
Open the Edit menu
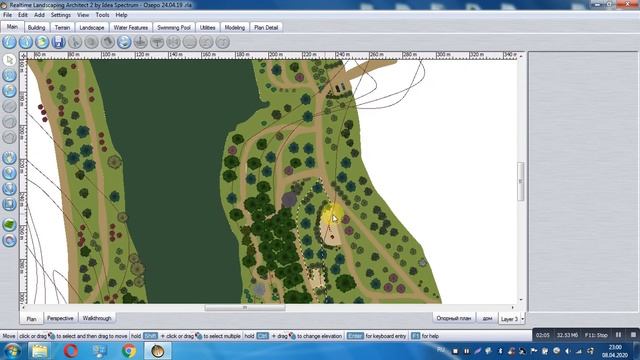(x=23, y=15)
